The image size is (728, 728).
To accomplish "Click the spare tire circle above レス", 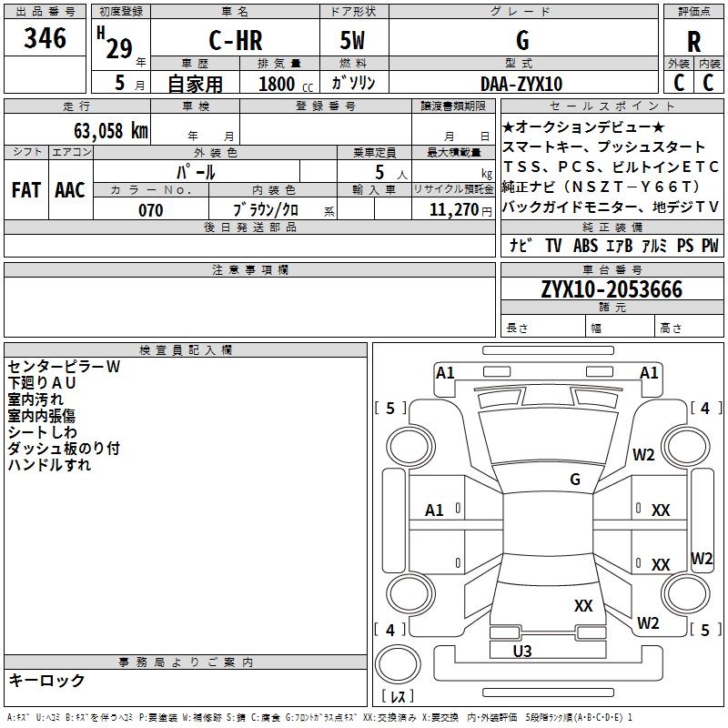I will pos(398,664).
